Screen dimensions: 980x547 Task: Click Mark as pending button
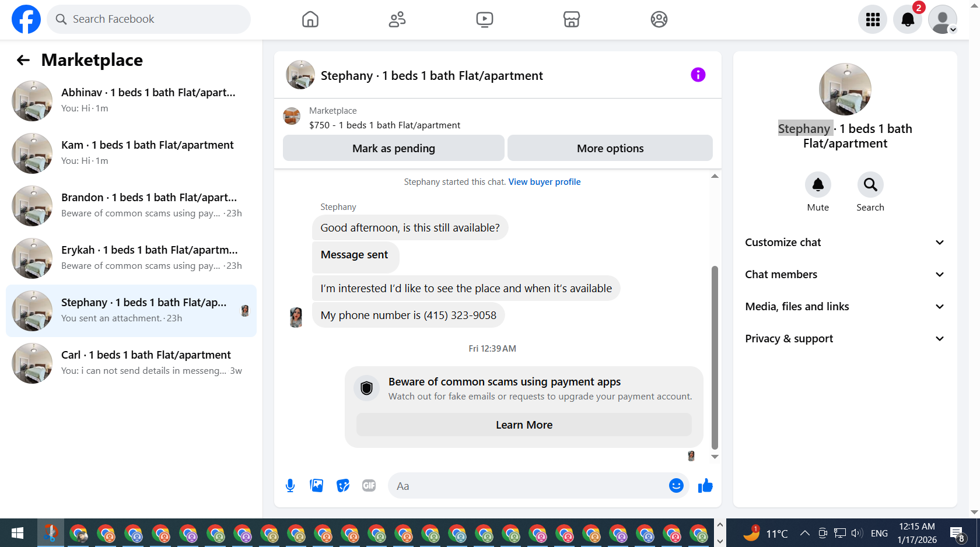click(394, 148)
